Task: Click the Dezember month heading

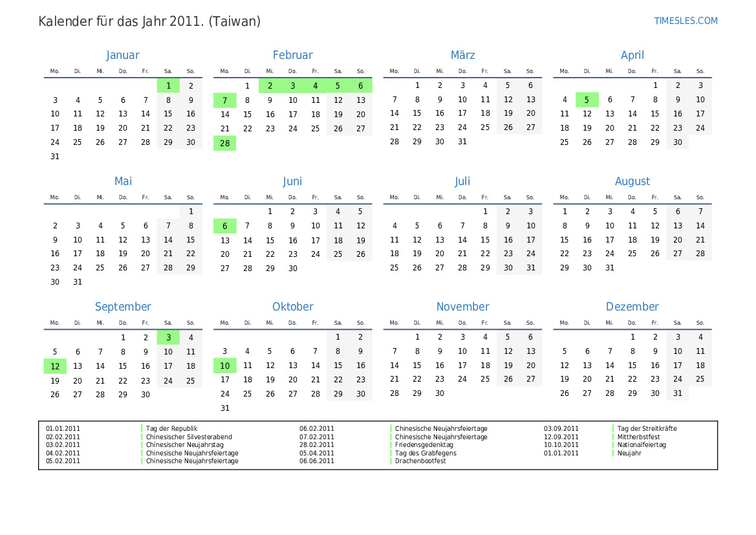Action: tap(632, 307)
